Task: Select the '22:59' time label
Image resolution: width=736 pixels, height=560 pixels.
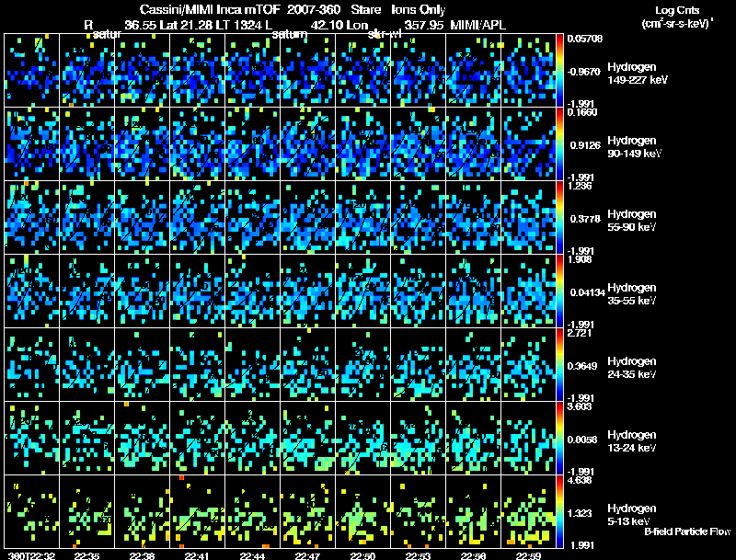Action: pos(528,555)
